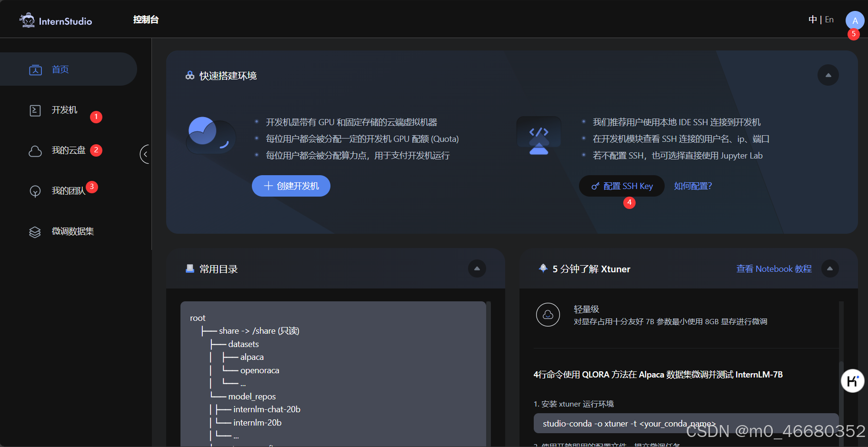The image size is (868, 447).
Task: Click the studio-conda command code box
Action: 686,423
